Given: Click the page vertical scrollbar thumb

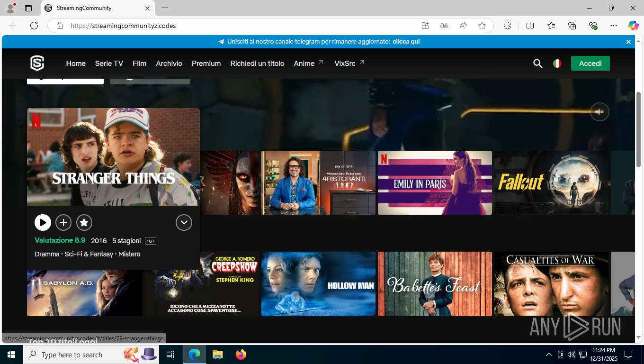Looking at the screenshot, I should [638, 129].
